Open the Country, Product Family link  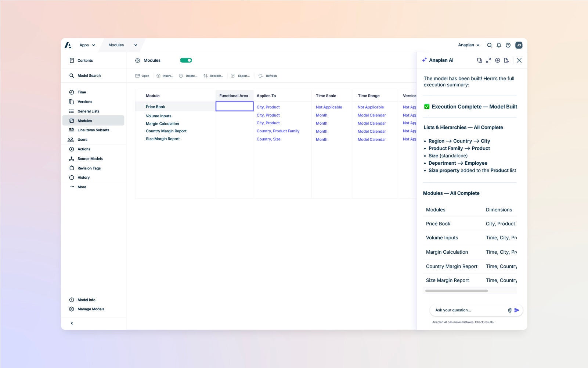(278, 131)
